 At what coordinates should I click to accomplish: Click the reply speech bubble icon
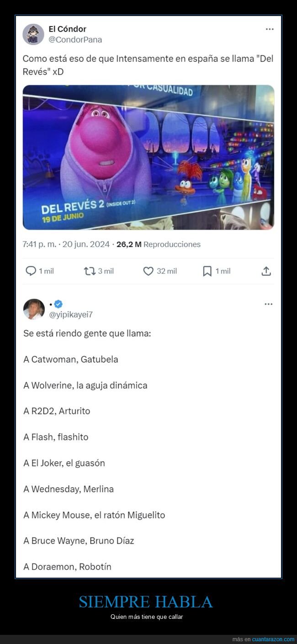pyautogui.click(x=31, y=271)
